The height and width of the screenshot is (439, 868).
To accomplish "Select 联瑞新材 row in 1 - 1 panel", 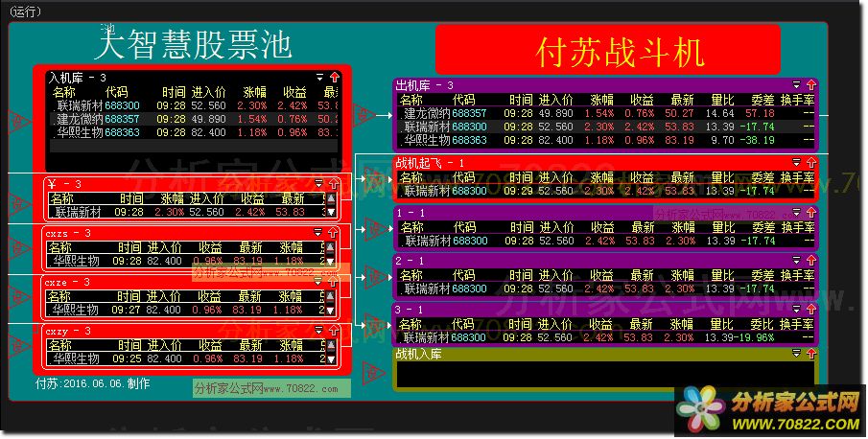I will tap(607, 241).
